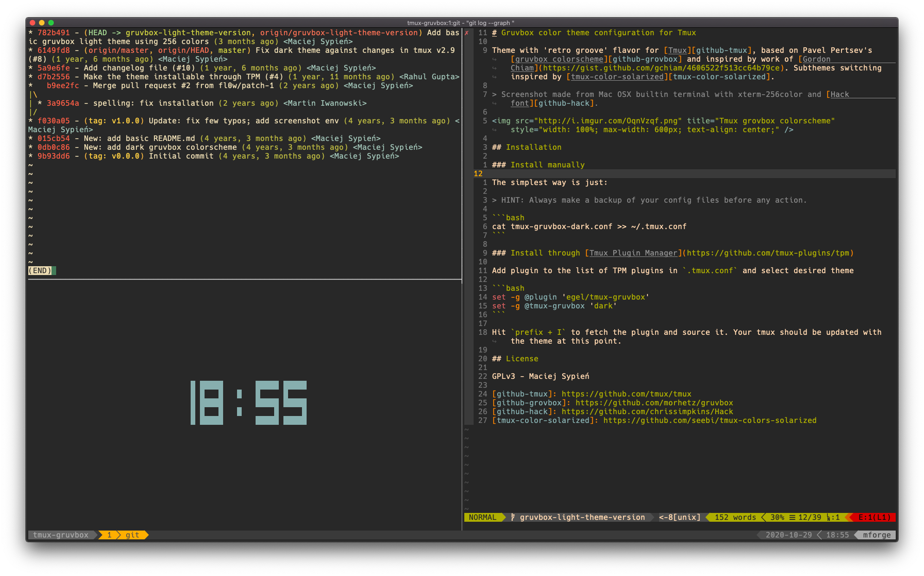Click the 152 words counter segment

point(735,517)
